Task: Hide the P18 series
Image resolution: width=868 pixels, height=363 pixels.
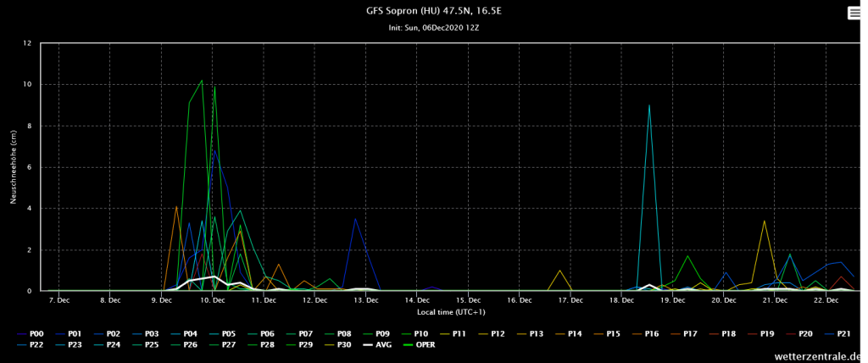Action: click(x=727, y=334)
